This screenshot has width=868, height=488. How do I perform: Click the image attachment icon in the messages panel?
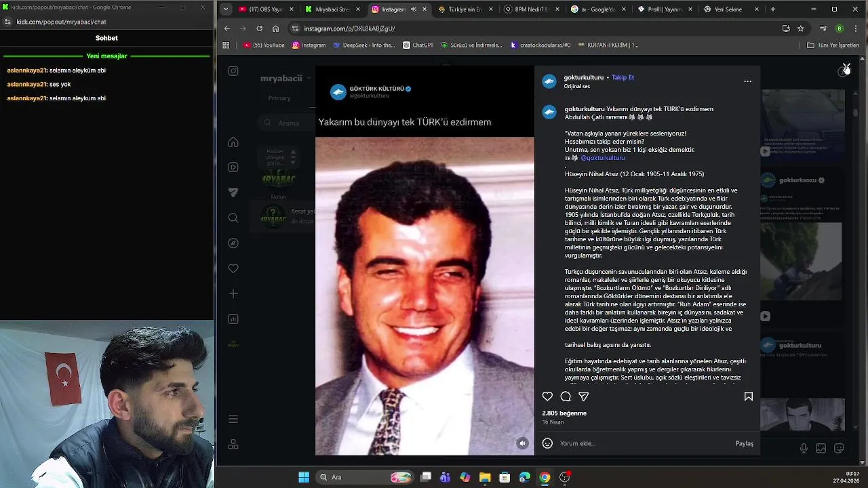pos(821,448)
